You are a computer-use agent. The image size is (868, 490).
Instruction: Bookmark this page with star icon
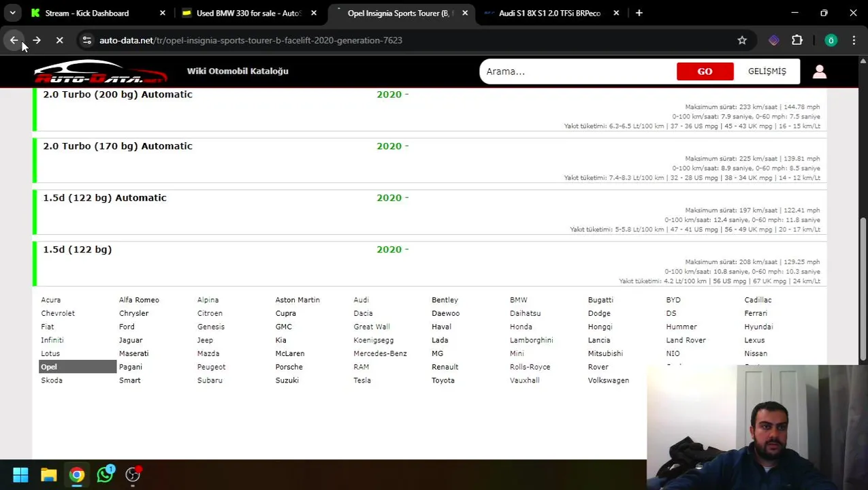tap(742, 40)
